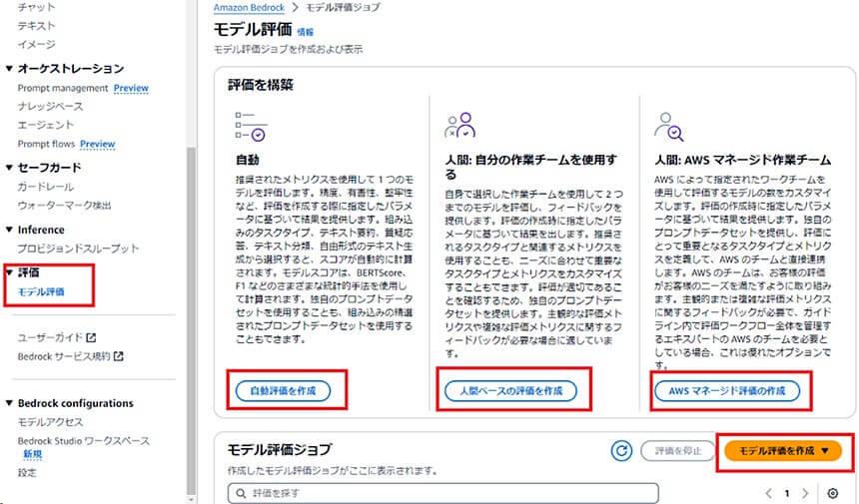
Task: Click Preview link beside Prompt management
Action: [x=131, y=88]
